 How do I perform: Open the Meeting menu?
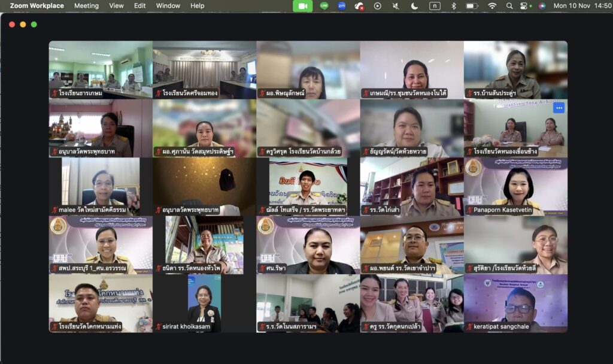click(86, 6)
